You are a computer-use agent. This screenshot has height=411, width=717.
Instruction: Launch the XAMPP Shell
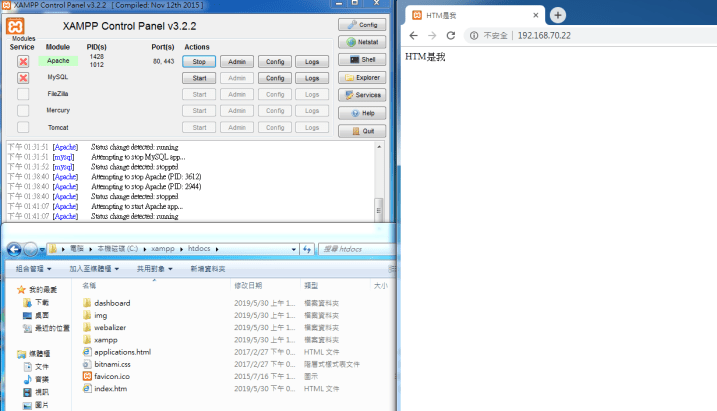[362, 59]
